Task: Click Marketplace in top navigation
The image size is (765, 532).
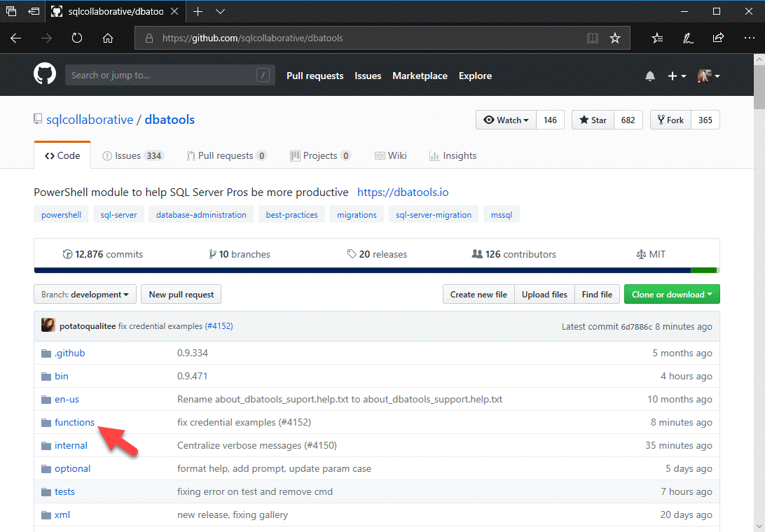Action: pyautogui.click(x=420, y=76)
